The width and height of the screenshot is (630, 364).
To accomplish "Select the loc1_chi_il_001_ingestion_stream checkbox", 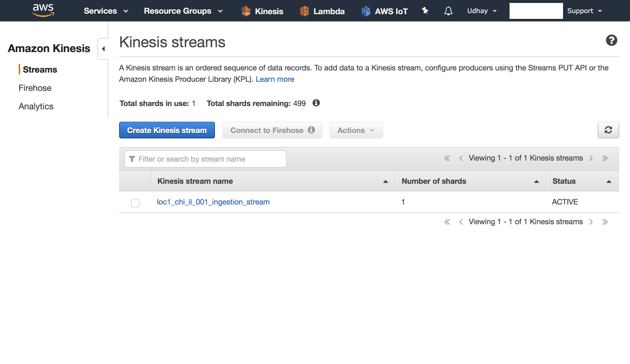I will point(135,203).
